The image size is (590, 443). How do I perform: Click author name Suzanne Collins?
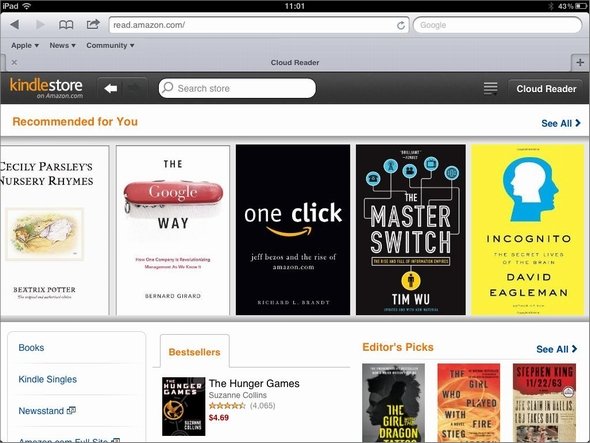(238, 395)
